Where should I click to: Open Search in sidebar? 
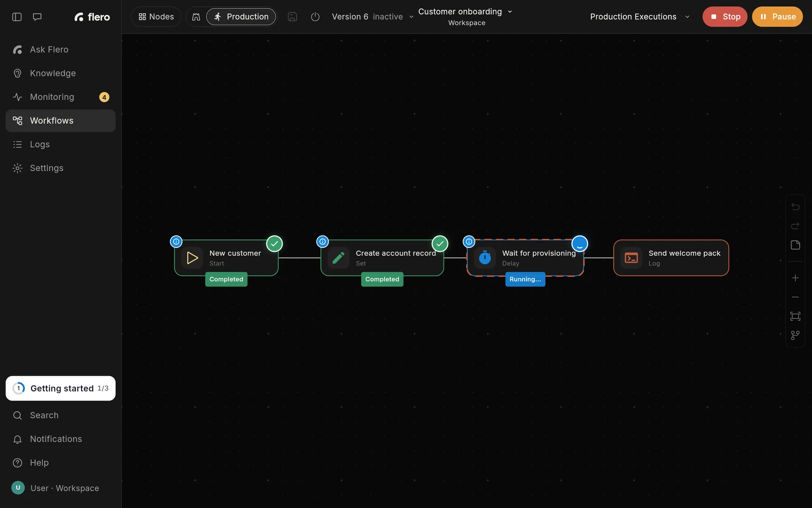pyautogui.click(x=60, y=415)
